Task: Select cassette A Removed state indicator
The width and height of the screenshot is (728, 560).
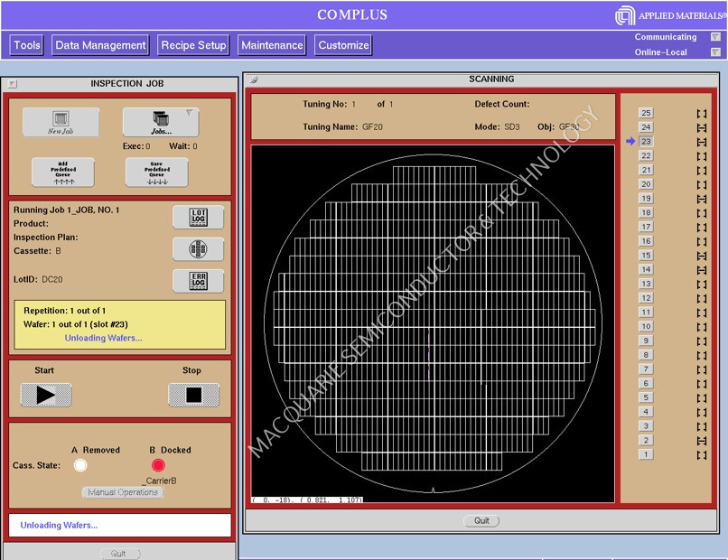Action: point(80,465)
